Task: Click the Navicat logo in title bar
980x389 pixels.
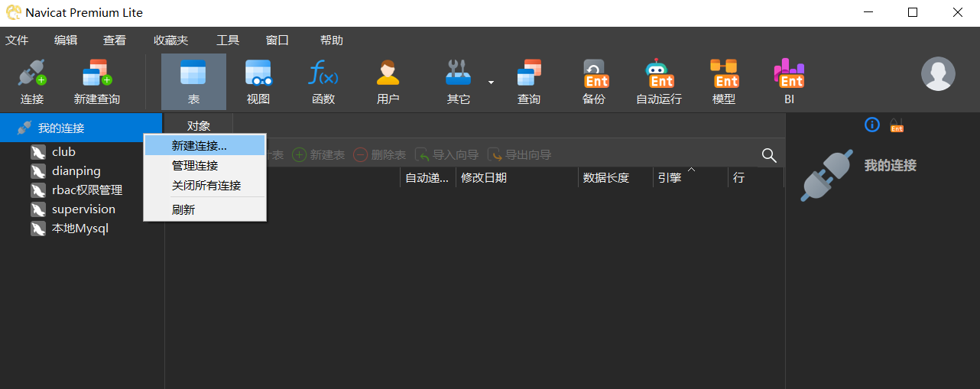Action: point(13,13)
